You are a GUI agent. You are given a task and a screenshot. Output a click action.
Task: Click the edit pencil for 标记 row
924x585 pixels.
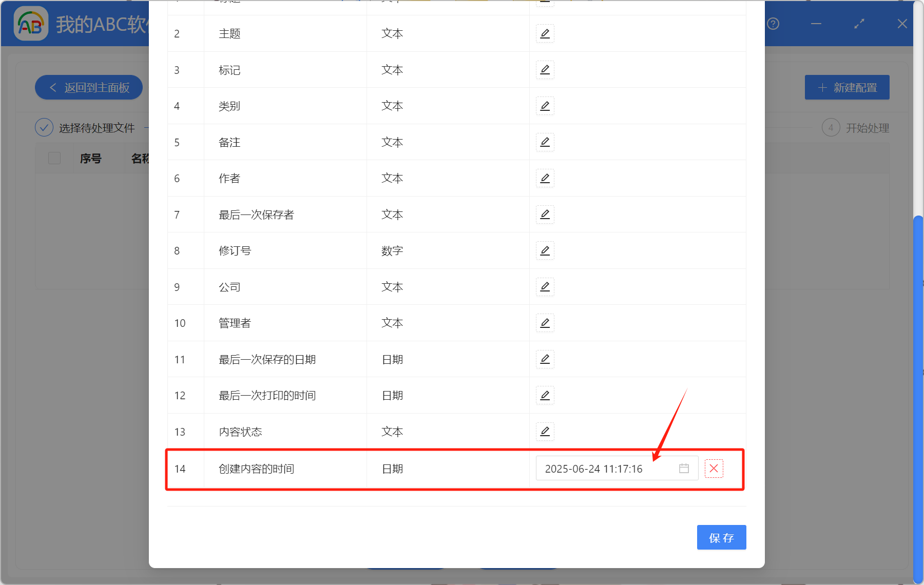pyautogui.click(x=545, y=70)
